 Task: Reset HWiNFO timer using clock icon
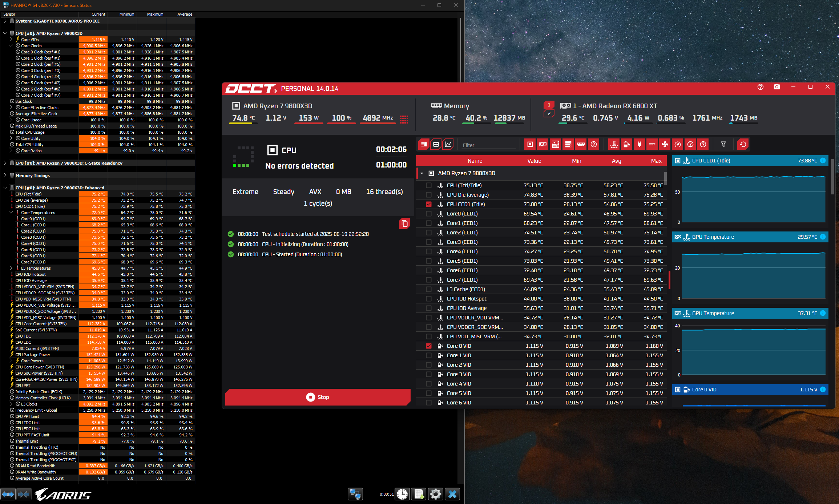tap(402, 494)
